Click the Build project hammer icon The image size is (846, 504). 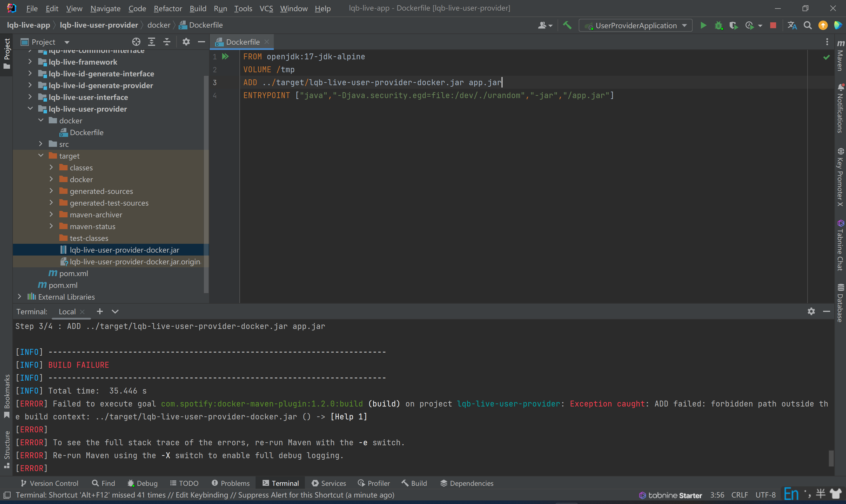point(567,26)
